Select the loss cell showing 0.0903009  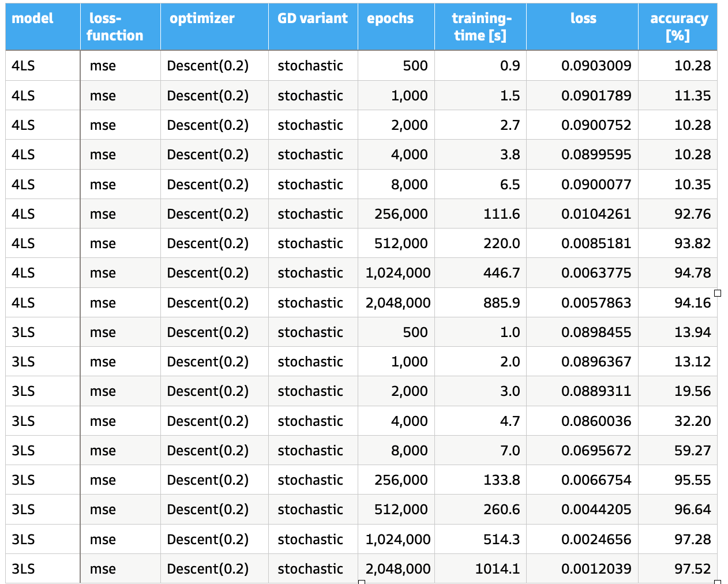coord(596,66)
